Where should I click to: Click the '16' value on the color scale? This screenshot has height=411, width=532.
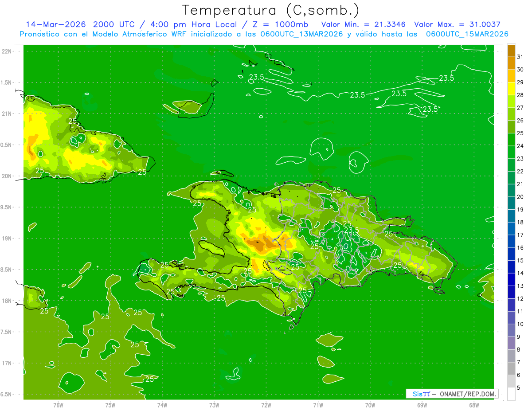coord(520,247)
